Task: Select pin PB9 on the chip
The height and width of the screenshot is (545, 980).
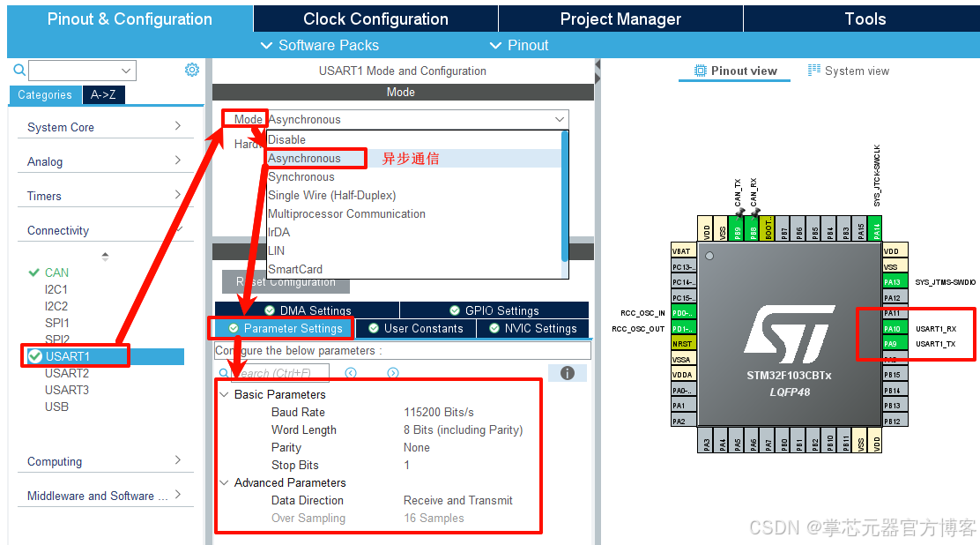Action: (x=736, y=229)
